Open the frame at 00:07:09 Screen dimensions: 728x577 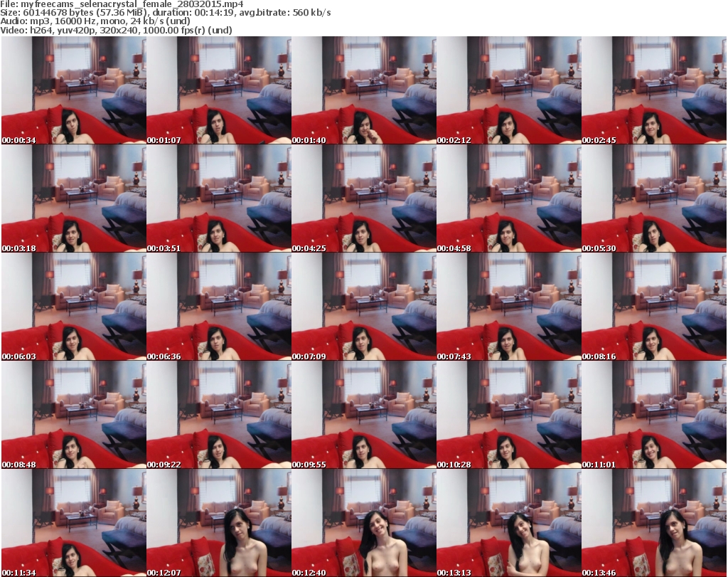[364, 307]
